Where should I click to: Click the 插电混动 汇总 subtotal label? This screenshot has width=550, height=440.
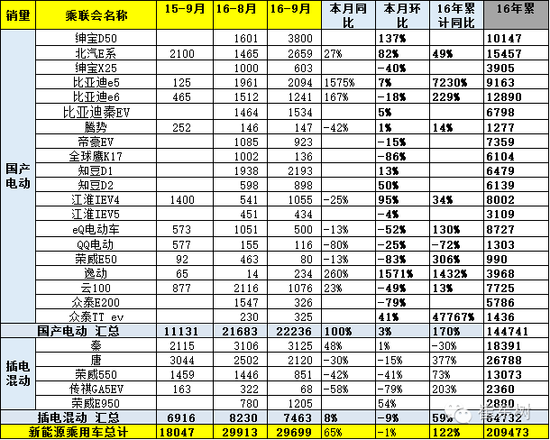(79, 418)
